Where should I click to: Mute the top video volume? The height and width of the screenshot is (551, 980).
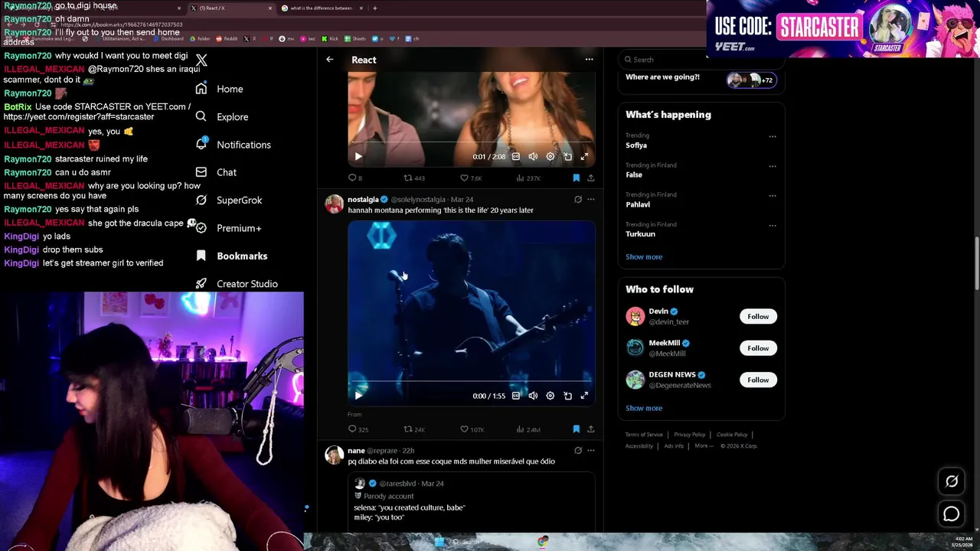tap(533, 156)
